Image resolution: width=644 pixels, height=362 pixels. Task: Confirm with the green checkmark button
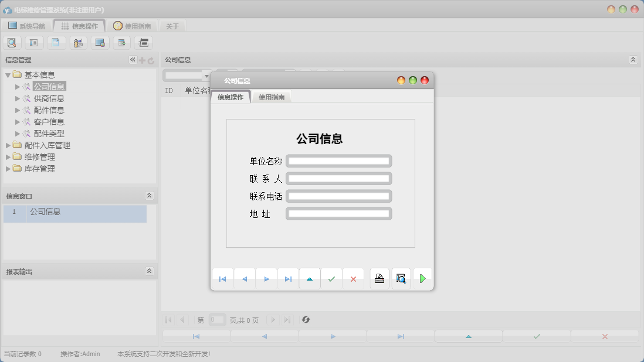[x=331, y=279]
